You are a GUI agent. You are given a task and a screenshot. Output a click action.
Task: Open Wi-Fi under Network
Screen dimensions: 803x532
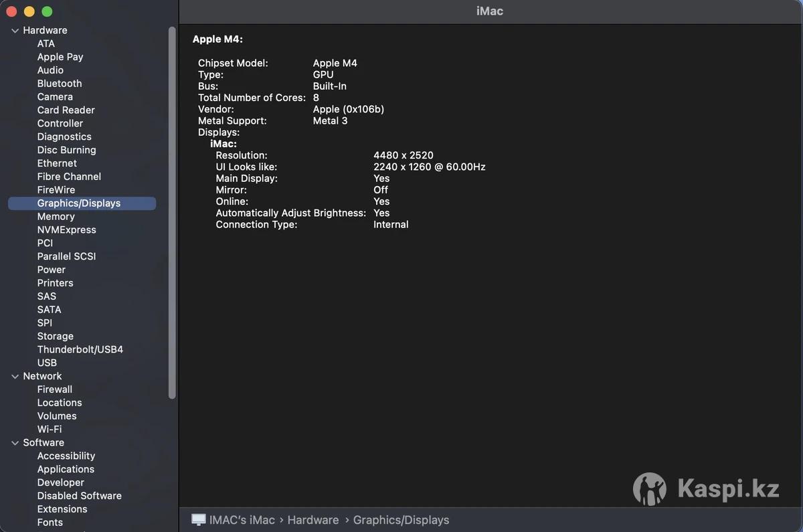[x=49, y=429]
